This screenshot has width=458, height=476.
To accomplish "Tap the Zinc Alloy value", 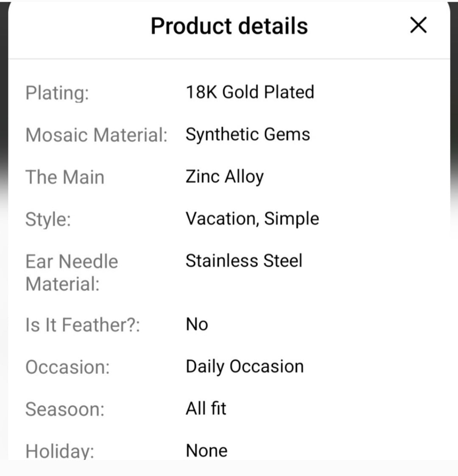I will click(224, 177).
